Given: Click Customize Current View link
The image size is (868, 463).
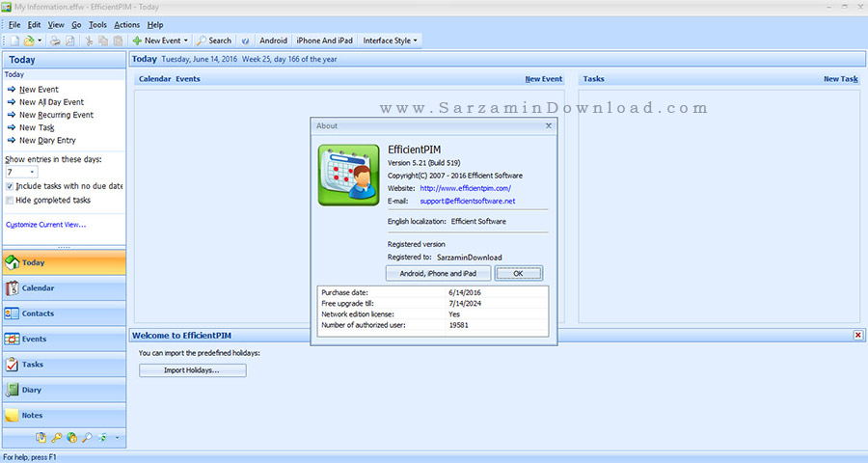Looking at the screenshot, I should click(46, 225).
